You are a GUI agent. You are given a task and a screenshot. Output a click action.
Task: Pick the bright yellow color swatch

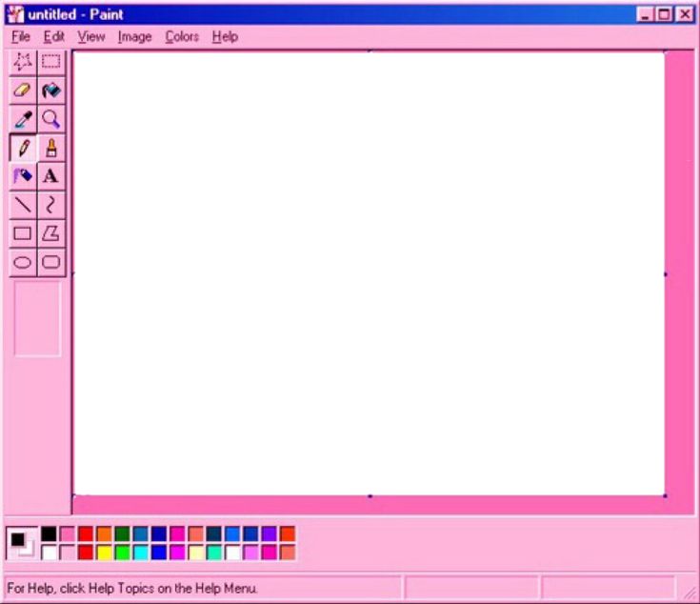[104, 553]
